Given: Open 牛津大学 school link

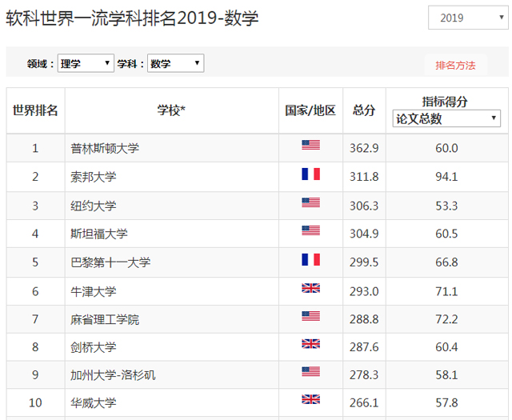Looking at the screenshot, I should (x=94, y=291).
